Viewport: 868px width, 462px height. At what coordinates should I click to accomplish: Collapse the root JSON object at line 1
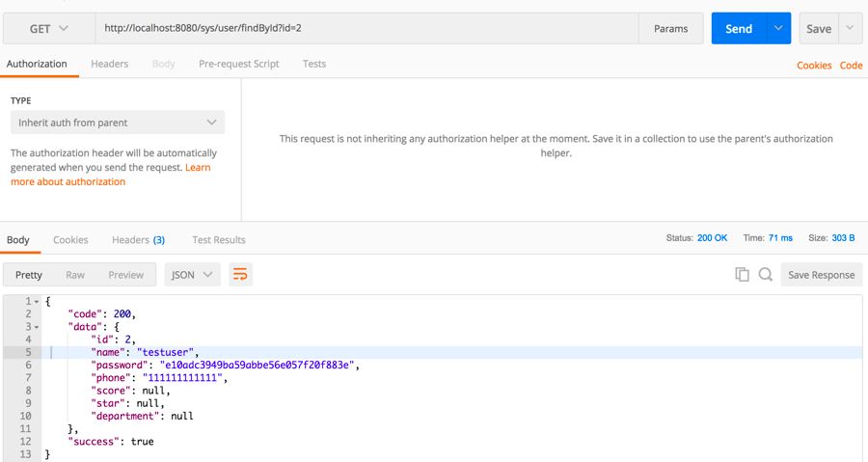(37, 302)
